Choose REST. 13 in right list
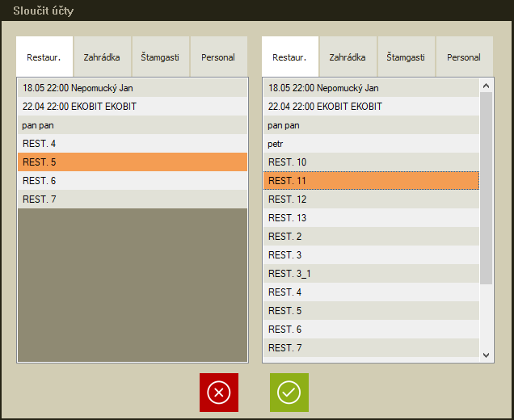Image resolution: width=514 pixels, height=420 pixels. pos(370,218)
